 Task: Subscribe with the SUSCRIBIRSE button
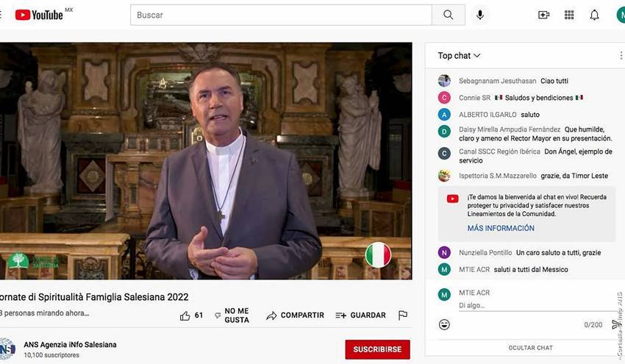click(x=377, y=349)
